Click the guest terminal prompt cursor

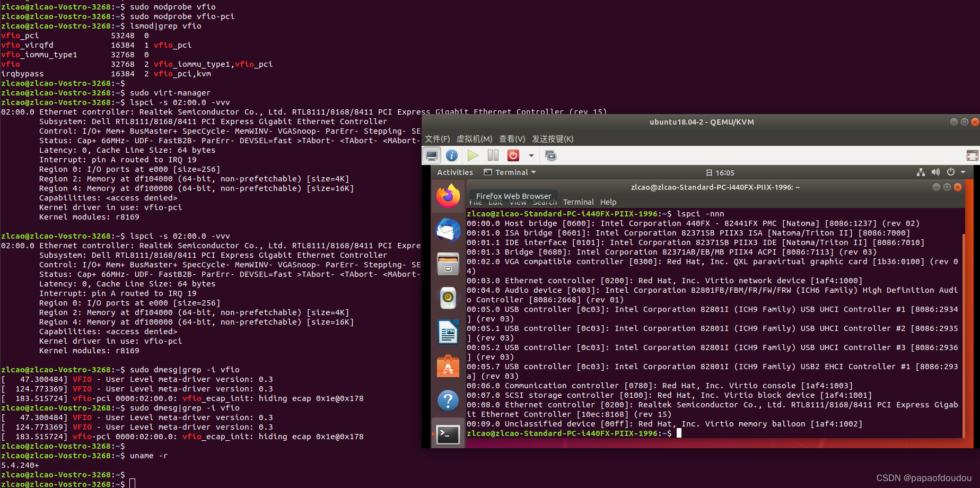coord(679,433)
